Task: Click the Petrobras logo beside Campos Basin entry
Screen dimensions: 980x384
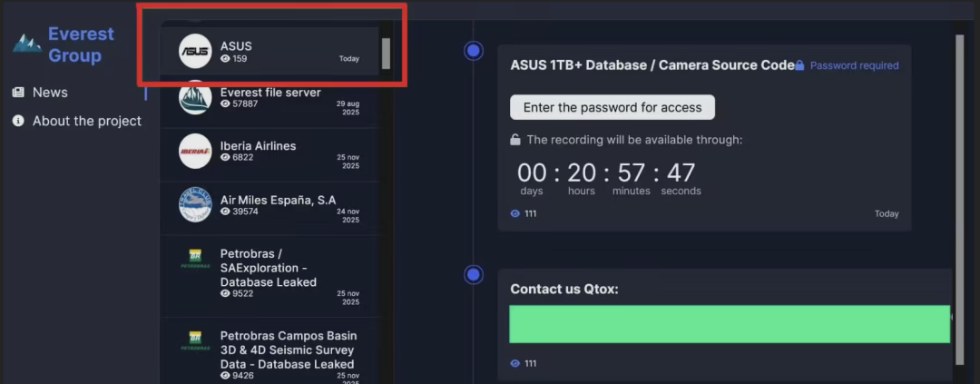Action: coord(196,340)
